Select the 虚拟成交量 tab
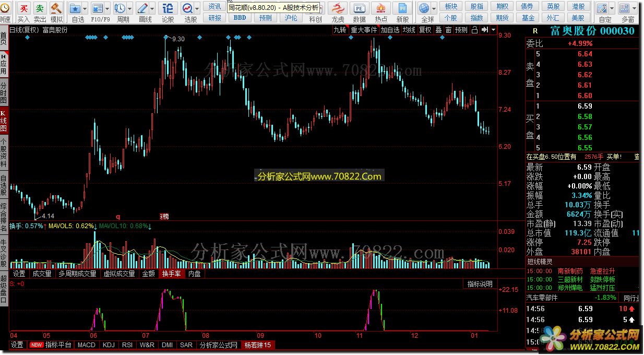Image resolution: width=644 pixels, height=355 pixels. point(119,273)
